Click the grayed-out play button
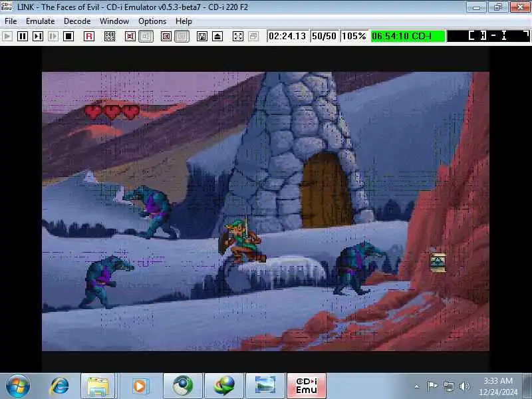The image size is (532, 399). coord(7,37)
